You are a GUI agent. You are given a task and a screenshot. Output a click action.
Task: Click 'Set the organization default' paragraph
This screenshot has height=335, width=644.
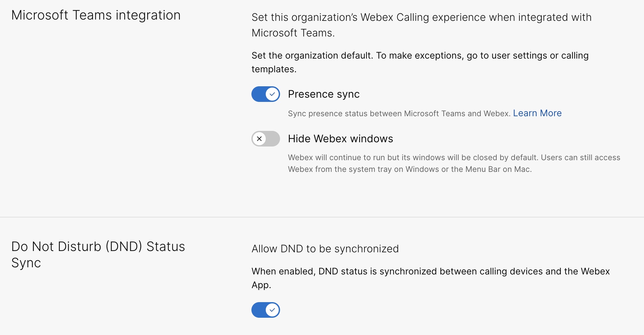click(x=420, y=62)
